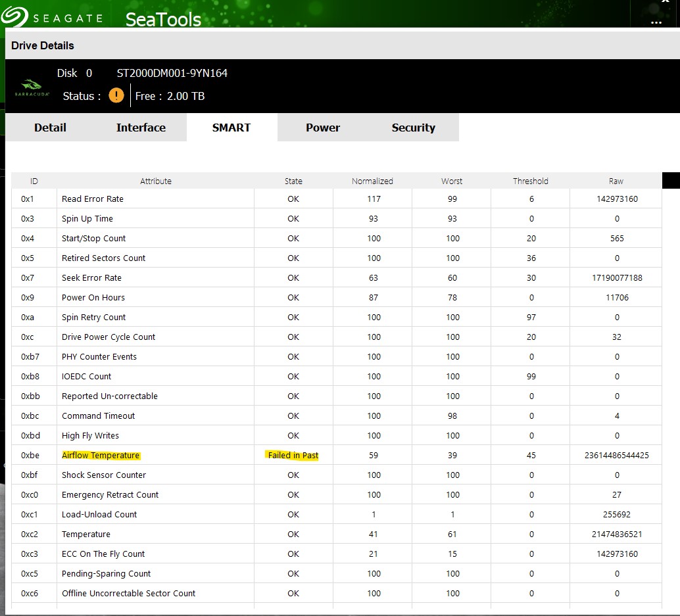Click the Attribute column header
Screen dimensions: 680x616
click(x=155, y=181)
